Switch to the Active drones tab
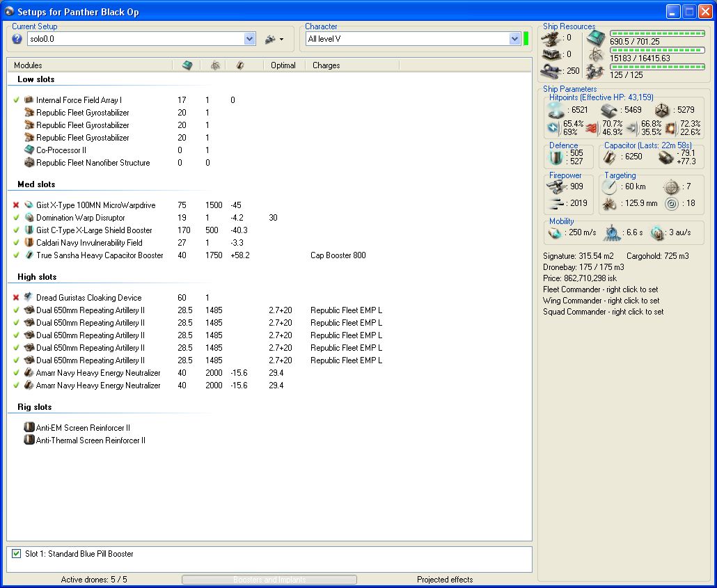Screen dimensions: 717x588 tap(94, 580)
